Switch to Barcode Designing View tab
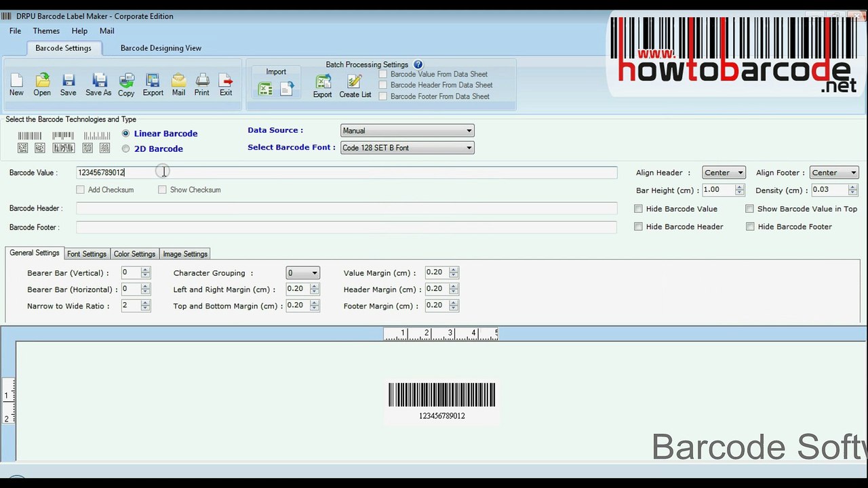Viewport: 868px width, 488px height. [x=161, y=48]
